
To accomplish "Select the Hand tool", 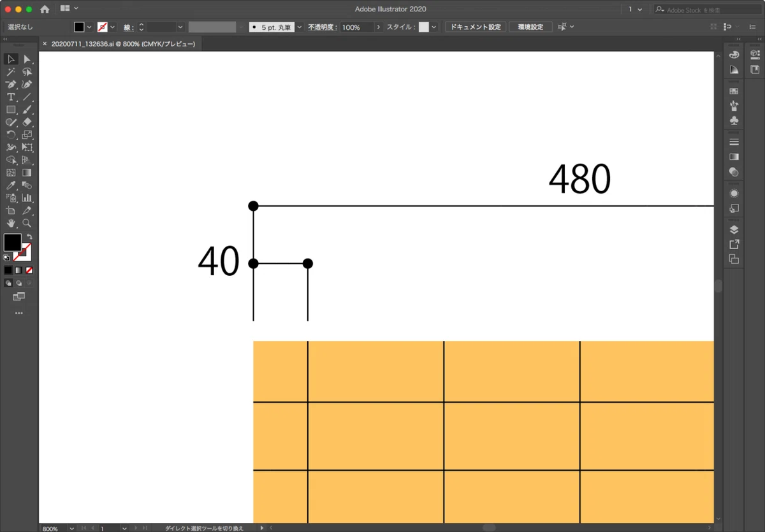I will pyautogui.click(x=11, y=223).
